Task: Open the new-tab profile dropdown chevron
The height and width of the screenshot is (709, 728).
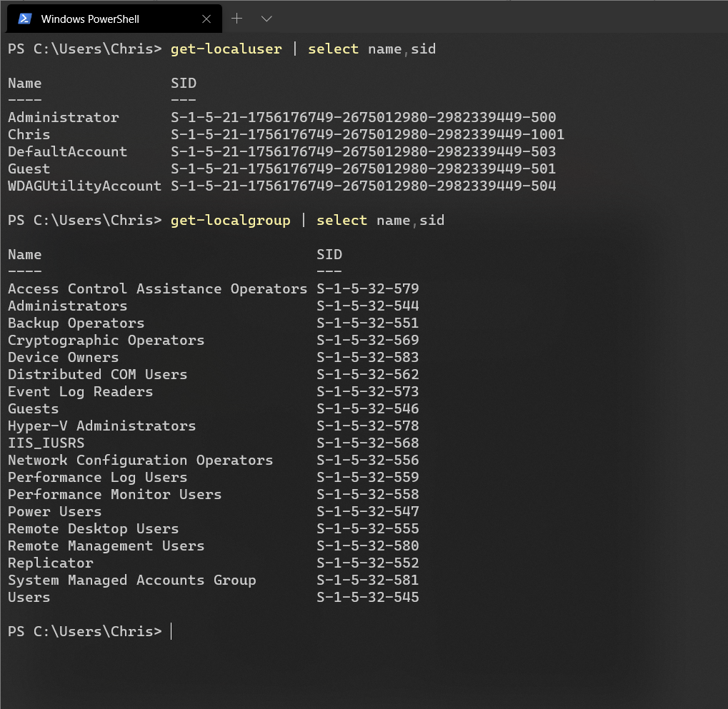Action: (266, 19)
